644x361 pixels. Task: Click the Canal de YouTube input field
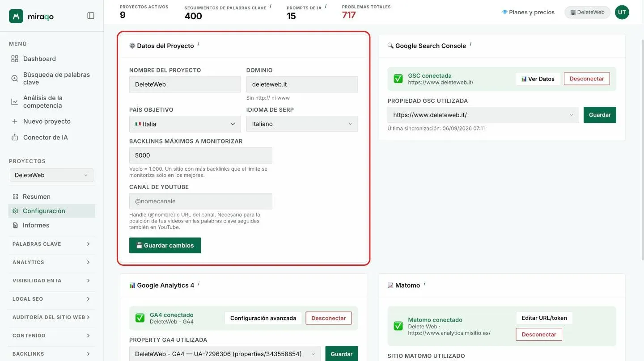[201, 201]
